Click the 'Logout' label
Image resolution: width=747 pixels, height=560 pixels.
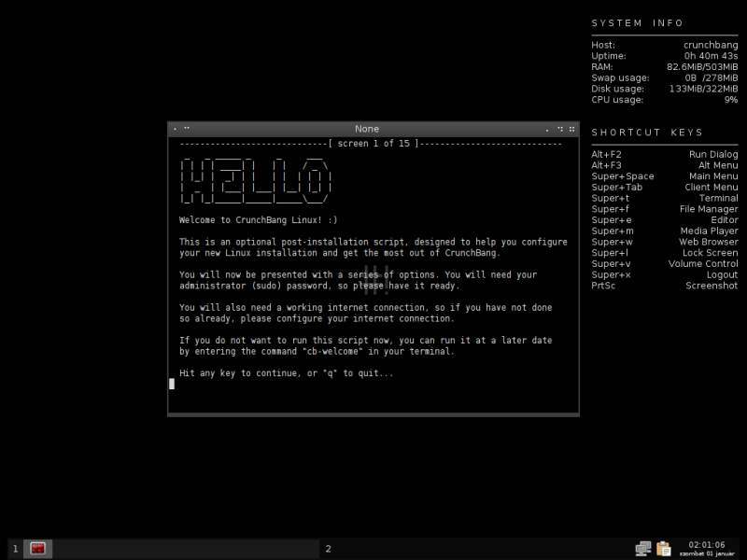[722, 274]
